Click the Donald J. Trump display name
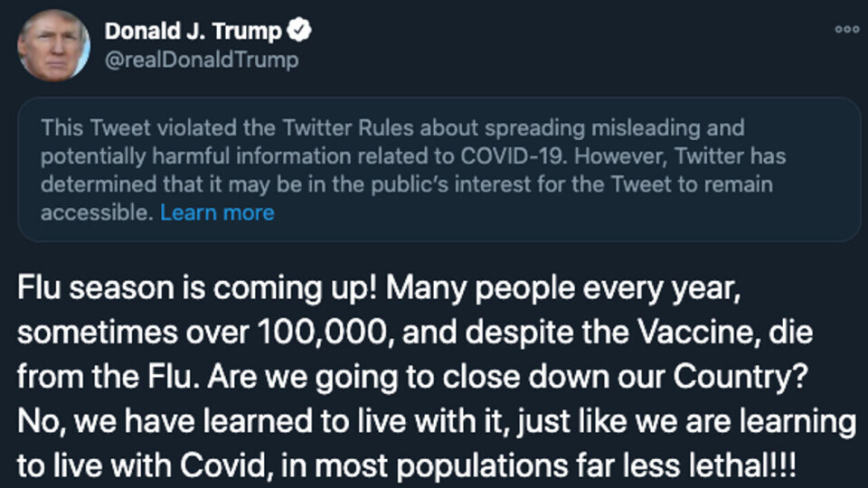This screenshot has height=488, width=868. (193, 31)
